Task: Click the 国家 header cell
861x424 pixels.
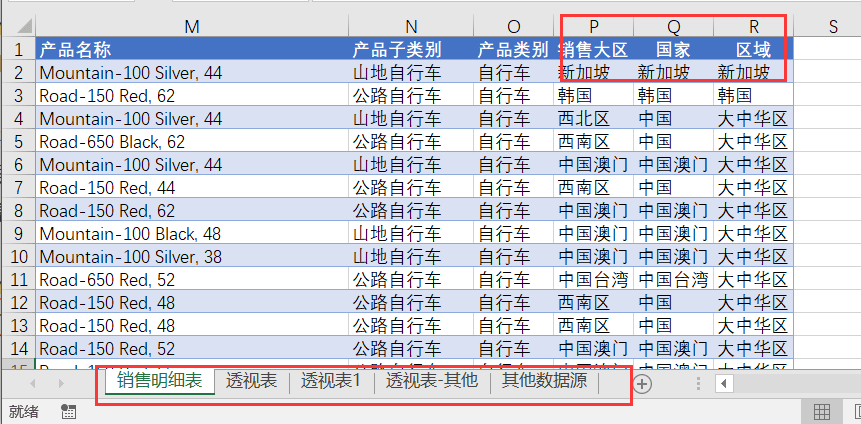Action: pos(674,49)
